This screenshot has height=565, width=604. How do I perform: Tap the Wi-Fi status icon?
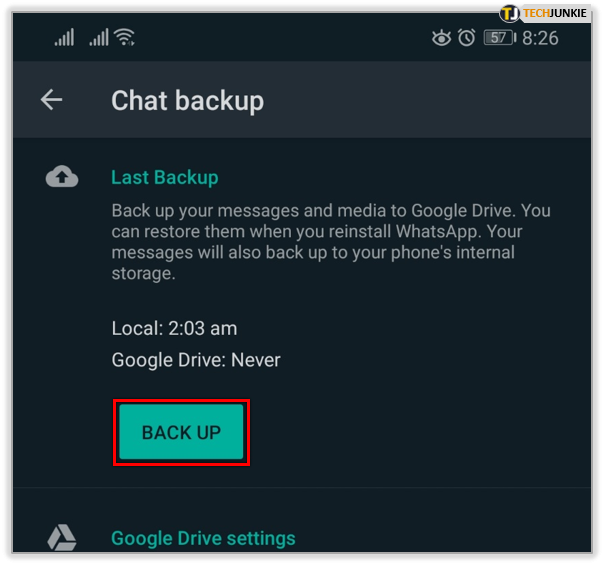[126, 38]
